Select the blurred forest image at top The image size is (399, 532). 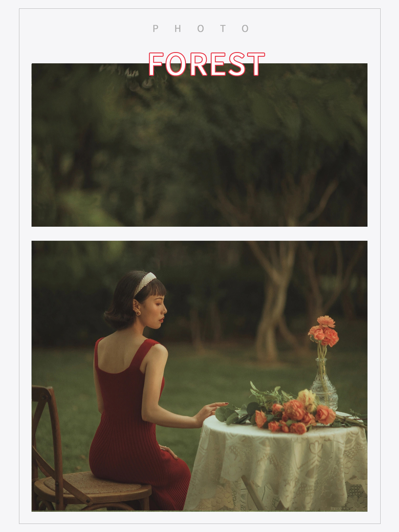(199, 145)
